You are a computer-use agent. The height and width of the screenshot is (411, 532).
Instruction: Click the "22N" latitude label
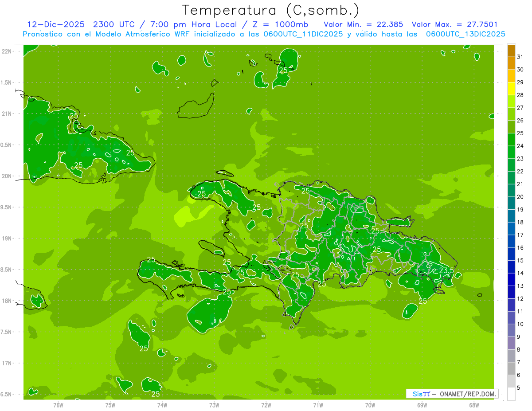[8, 51]
